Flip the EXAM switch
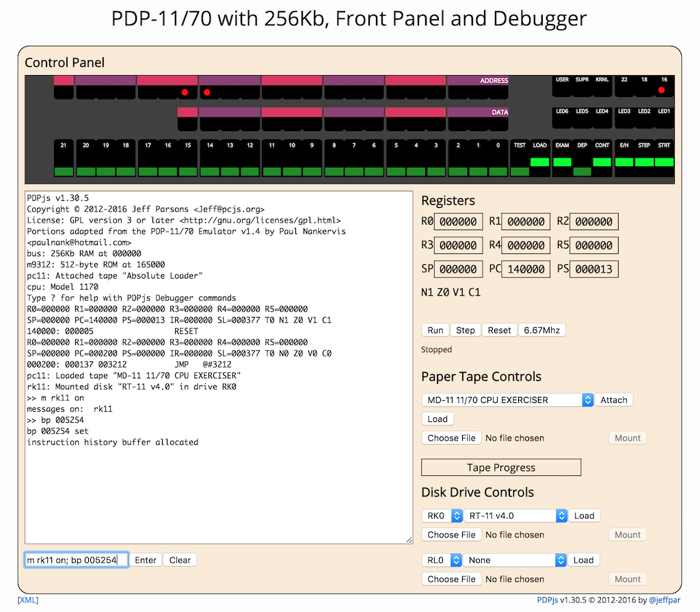Screen dimensions: 700x612 coord(562,159)
